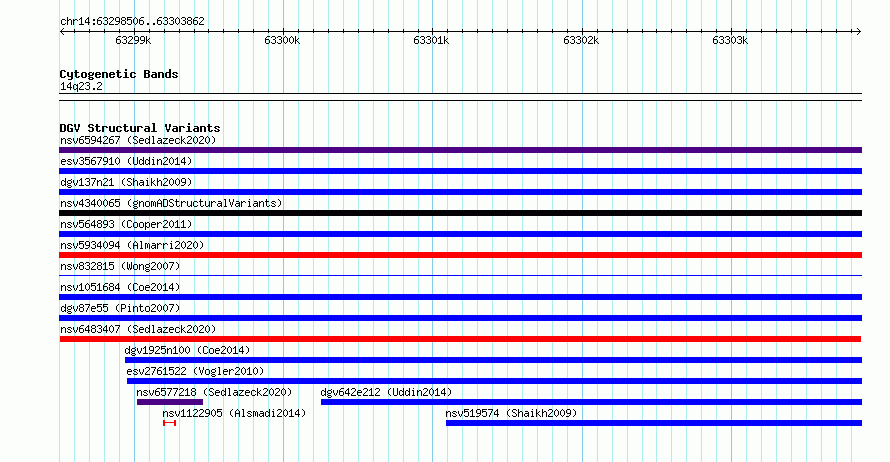Click the nsv1122905 (Alsmadi2014) label
Screen dimensions: 890x462
tap(234, 413)
